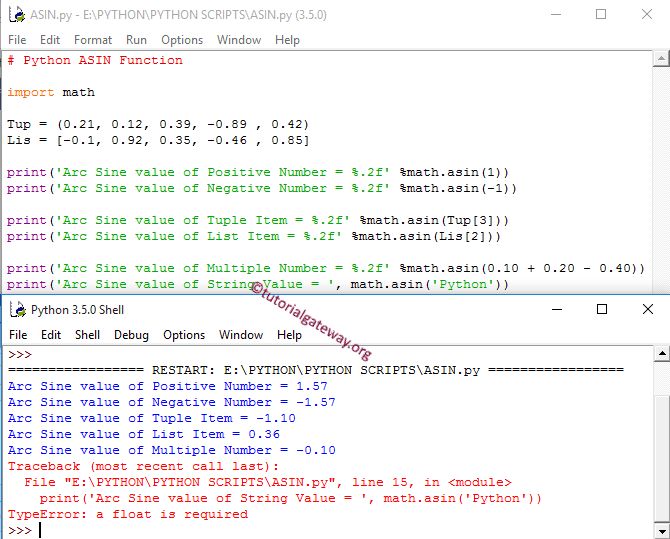Open Options menu in Python Shell window

pos(184,335)
